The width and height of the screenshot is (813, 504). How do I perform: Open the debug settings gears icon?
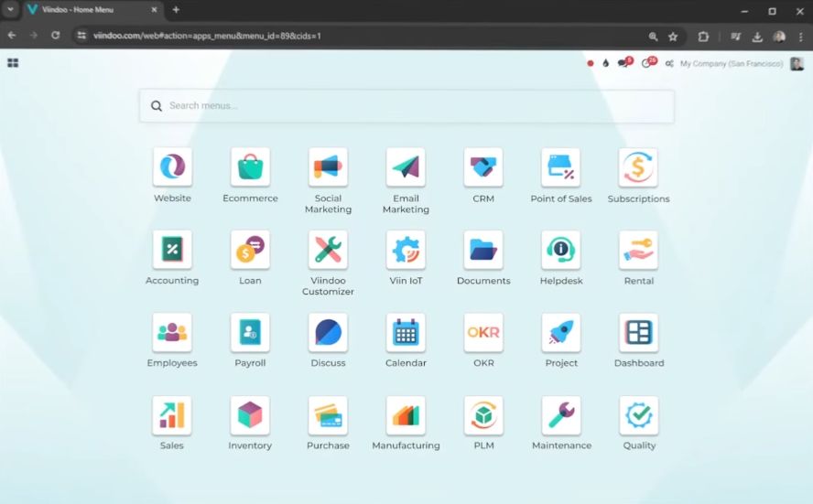tap(669, 64)
